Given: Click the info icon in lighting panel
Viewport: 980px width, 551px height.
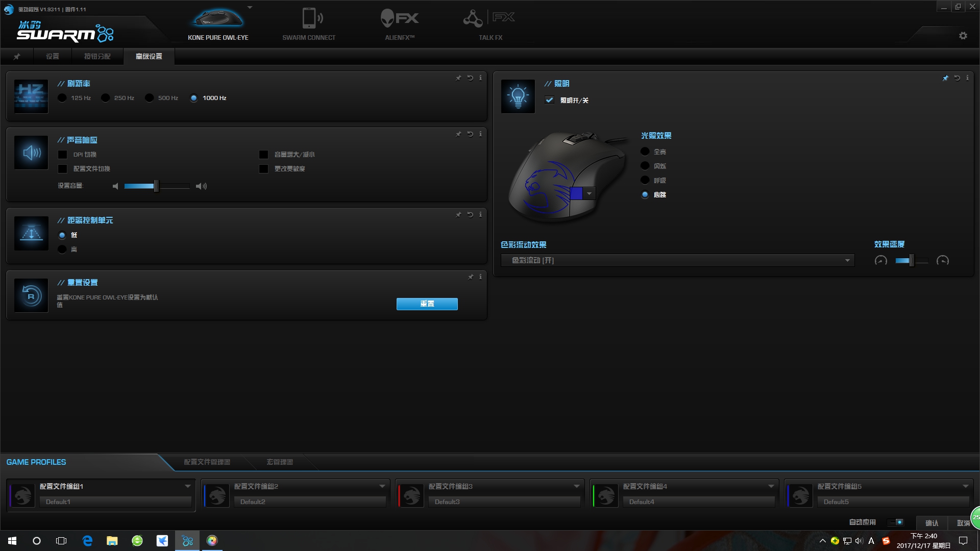Looking at the screenshot, I should [967, 78].
